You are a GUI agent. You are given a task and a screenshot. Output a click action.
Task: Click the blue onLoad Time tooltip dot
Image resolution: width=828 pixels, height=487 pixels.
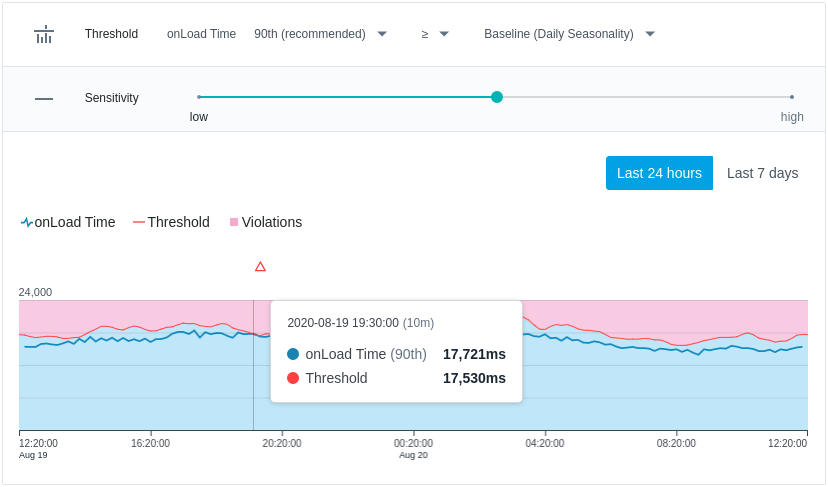pos(293,354)
